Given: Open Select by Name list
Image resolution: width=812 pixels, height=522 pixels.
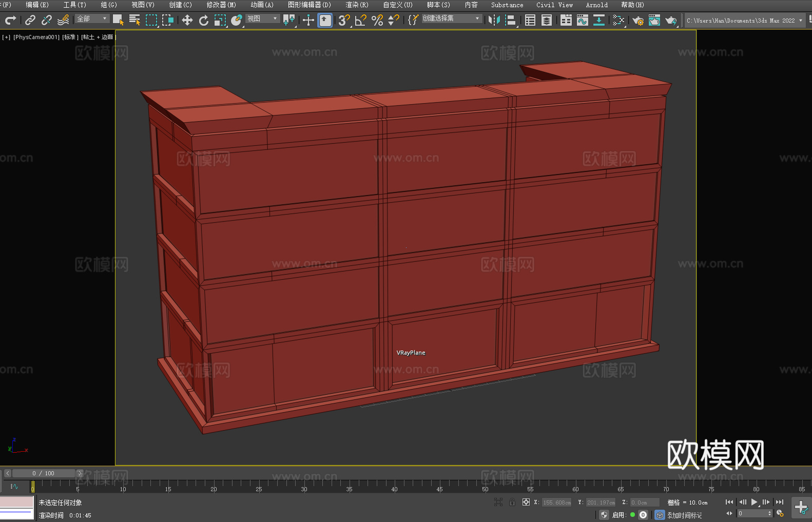Looking at the screenshot, I should [135, 20].
